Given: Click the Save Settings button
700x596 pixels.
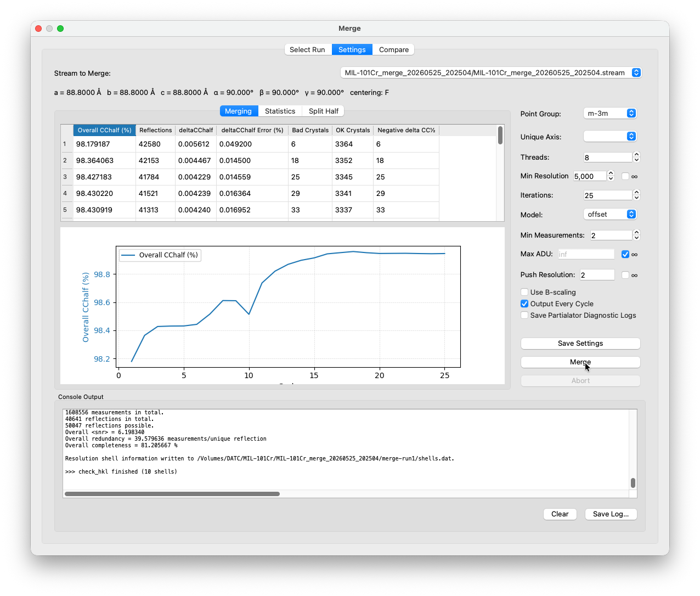Looking at the screenshot, I should tap(580, 343).
